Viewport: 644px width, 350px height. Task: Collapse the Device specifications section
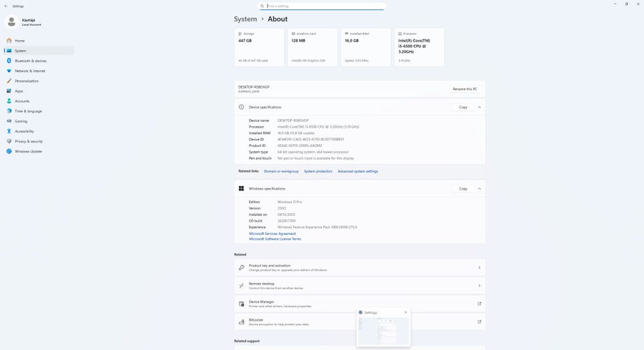480,107
